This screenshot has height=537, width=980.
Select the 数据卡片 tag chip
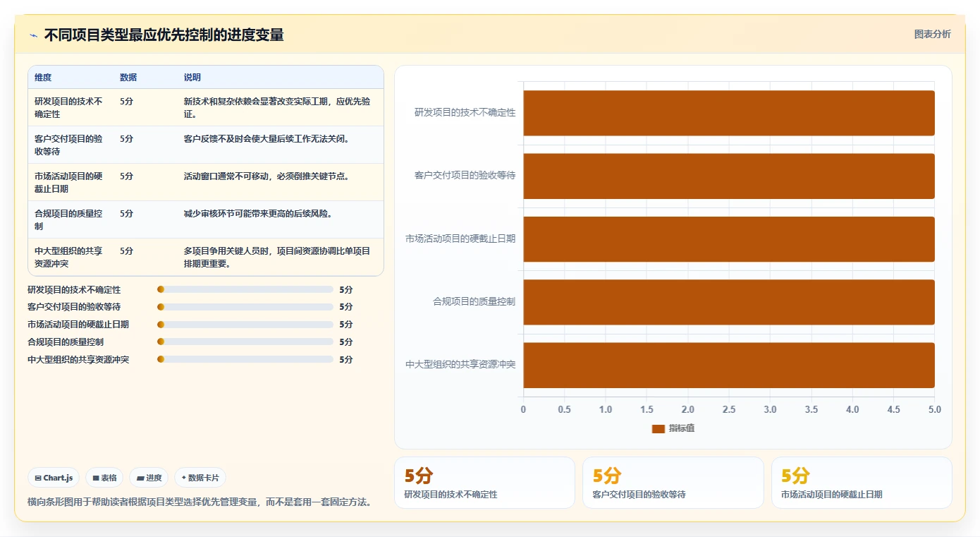tap(200, 478)
